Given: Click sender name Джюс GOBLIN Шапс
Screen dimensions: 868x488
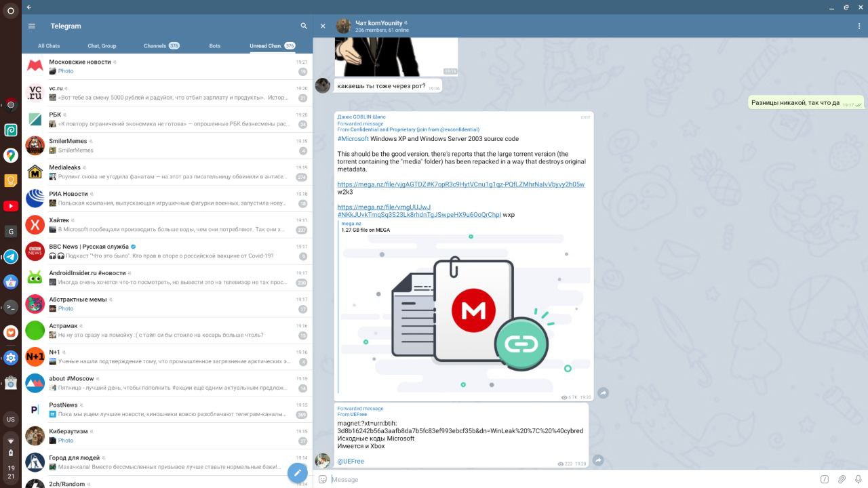Looking at the screenshot, I should (x=361, y=117).
